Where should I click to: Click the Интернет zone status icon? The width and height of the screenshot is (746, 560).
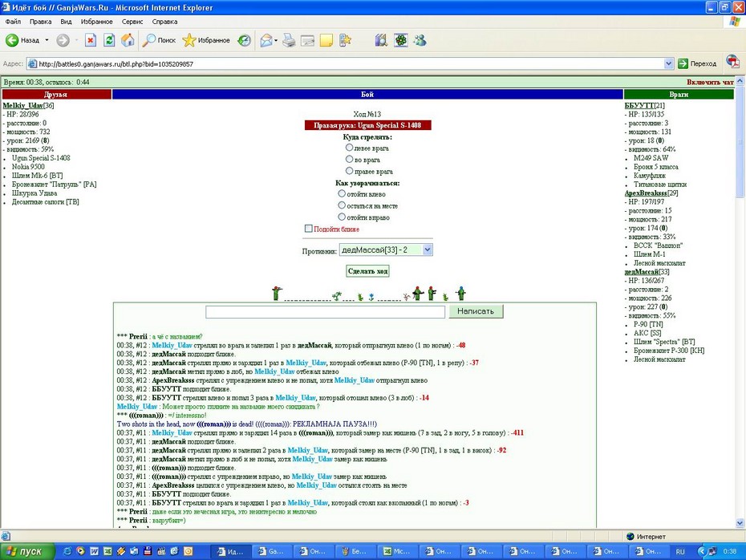pos(630,536)
